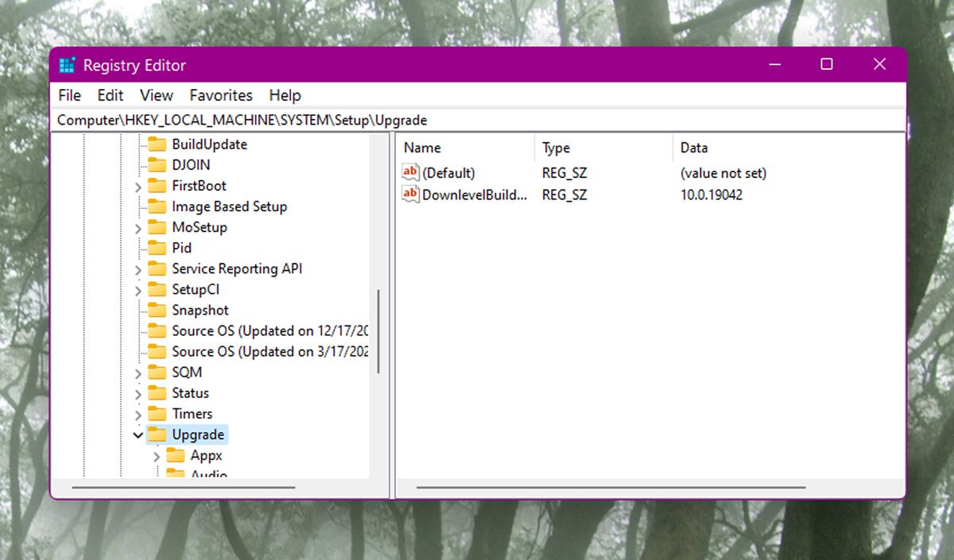Click the (Default) REG_SZ value icon
This screenshot has height=560, width=954.
coord(410,172)
